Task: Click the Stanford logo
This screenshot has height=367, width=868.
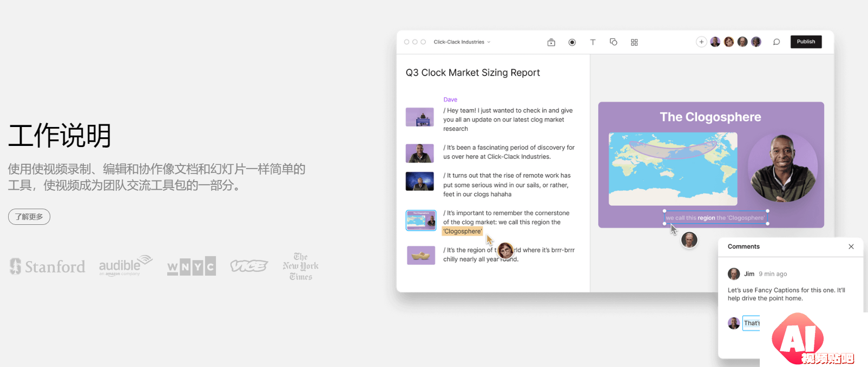Action: tap(48, 266)
